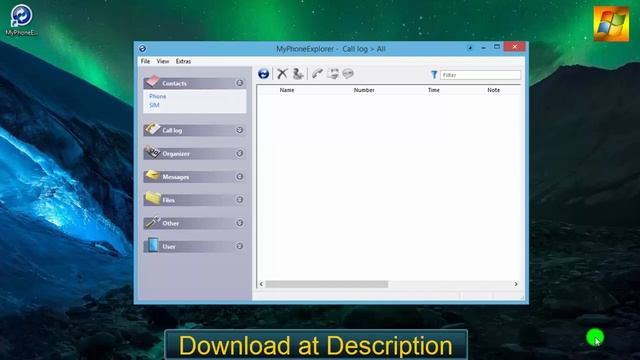640x360 pixels.
Task: Click the MyPhoneExplorer title bar app icon
Action: tap(142, 49)
